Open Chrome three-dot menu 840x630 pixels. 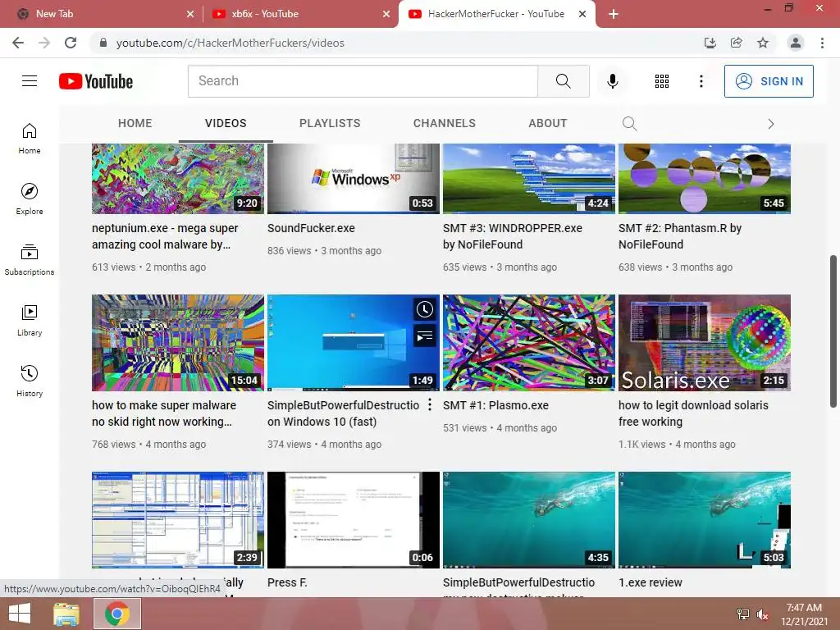tap(822, 43)
